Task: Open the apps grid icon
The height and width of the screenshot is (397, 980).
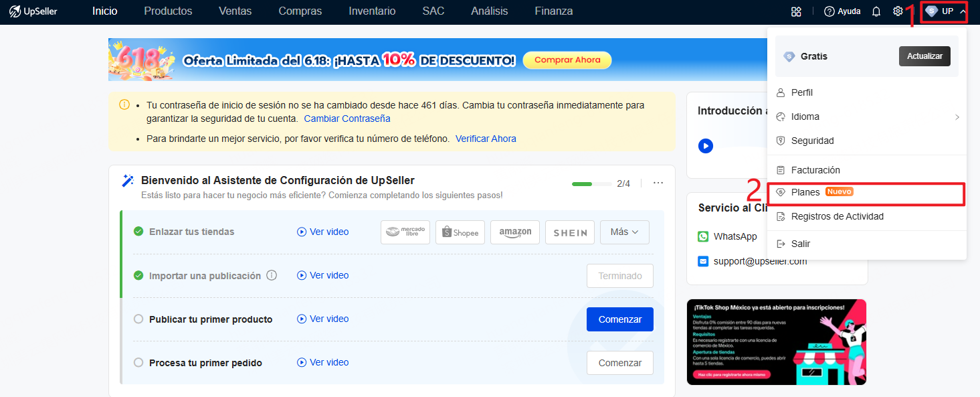Action: [796, 11]
